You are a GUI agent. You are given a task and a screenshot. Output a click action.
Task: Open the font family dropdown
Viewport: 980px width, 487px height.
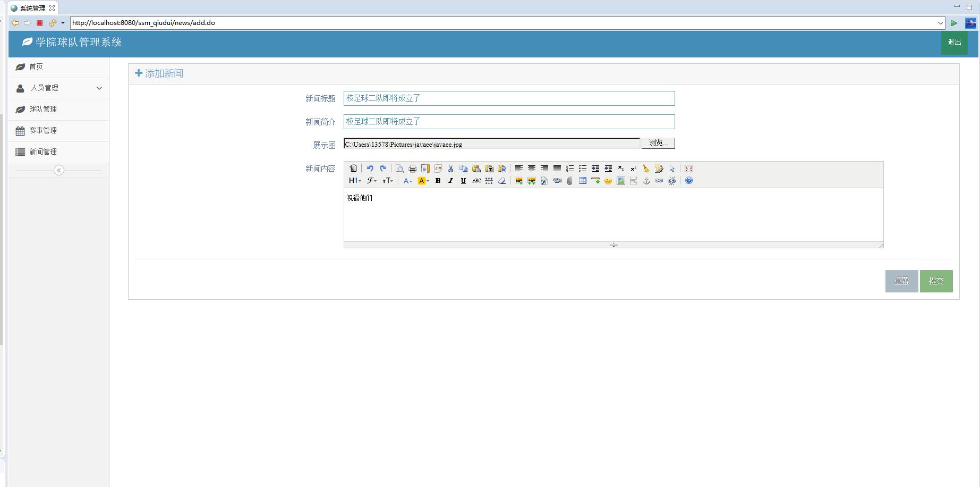[x=372, y=181]
